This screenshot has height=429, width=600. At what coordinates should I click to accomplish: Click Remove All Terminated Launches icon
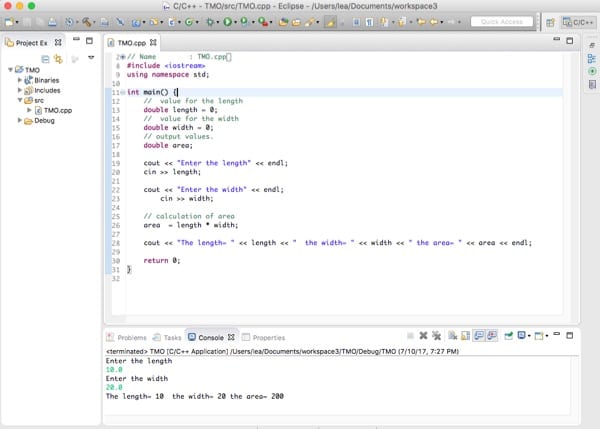pyautogui.click(x=436, y=336)
